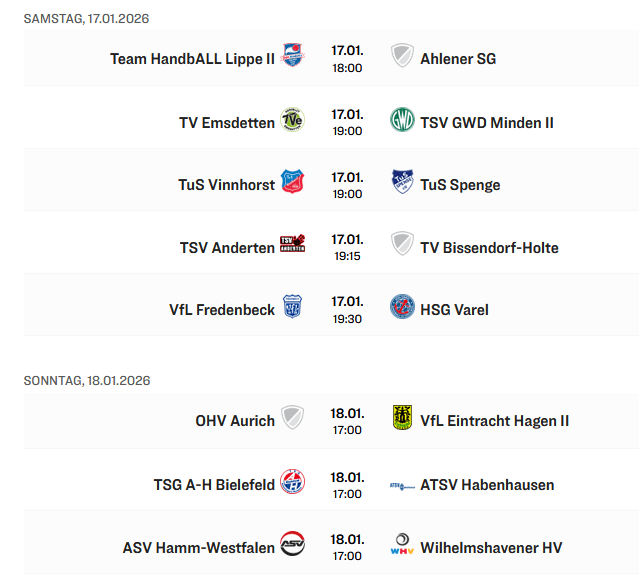Click the TuS Spenge club crest
The image size is (639, 574).
coord(402,183)
